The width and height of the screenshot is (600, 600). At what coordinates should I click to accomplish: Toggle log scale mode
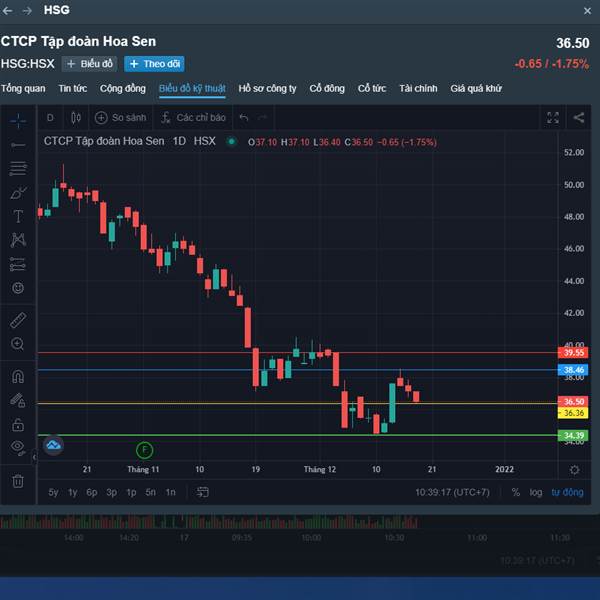536,492
